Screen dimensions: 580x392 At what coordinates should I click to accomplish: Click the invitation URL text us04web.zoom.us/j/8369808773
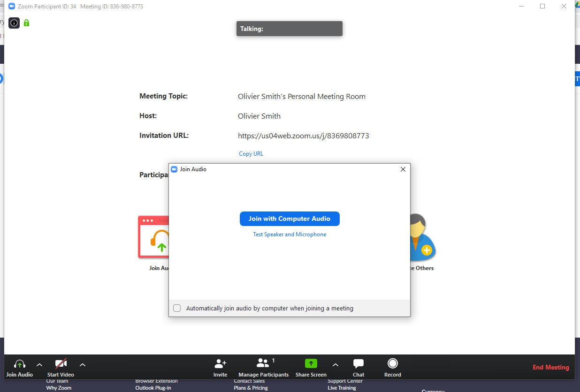tap(304, 136)
